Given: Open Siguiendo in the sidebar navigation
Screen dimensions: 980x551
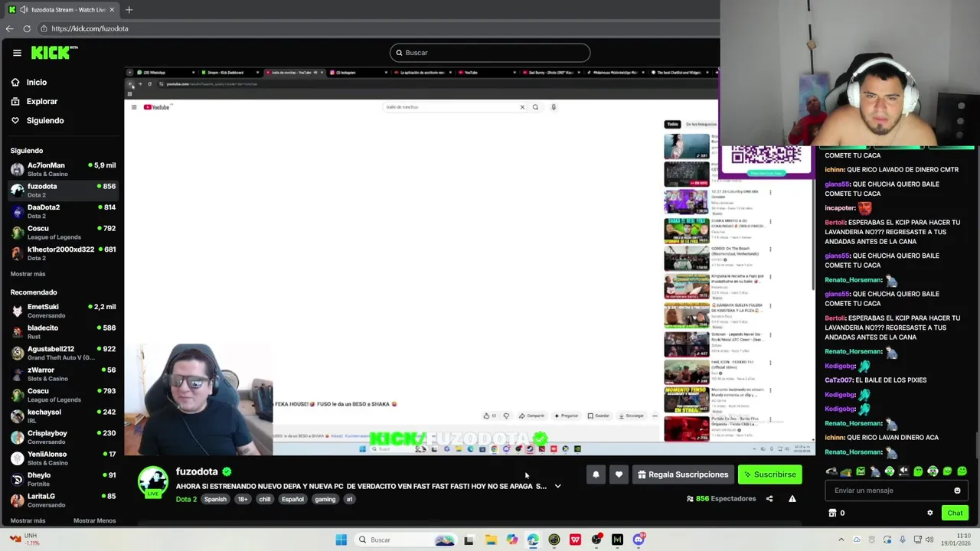Looking at the screenshot, I should (37, 120).
